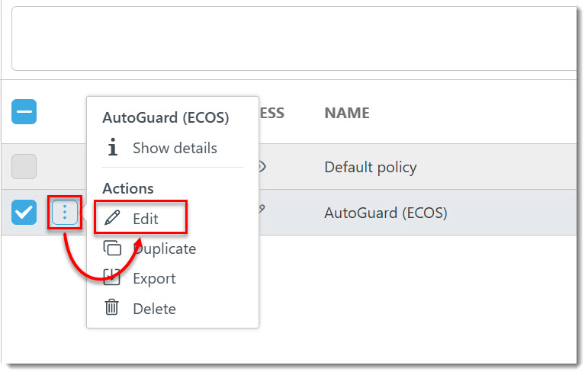Choose Delete in the policy menu
The height and width of the screenshot is (375, 588).
point(154,309)
